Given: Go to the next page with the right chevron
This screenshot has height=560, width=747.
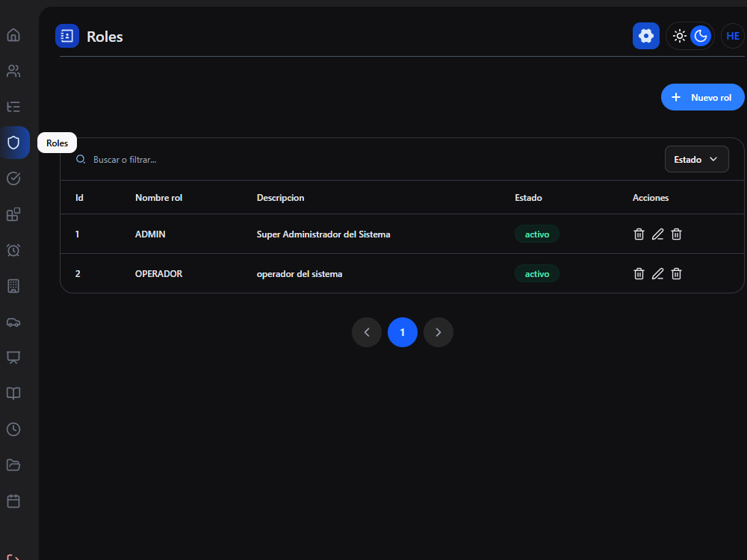Looking at the screenshot, I should 438,332.
